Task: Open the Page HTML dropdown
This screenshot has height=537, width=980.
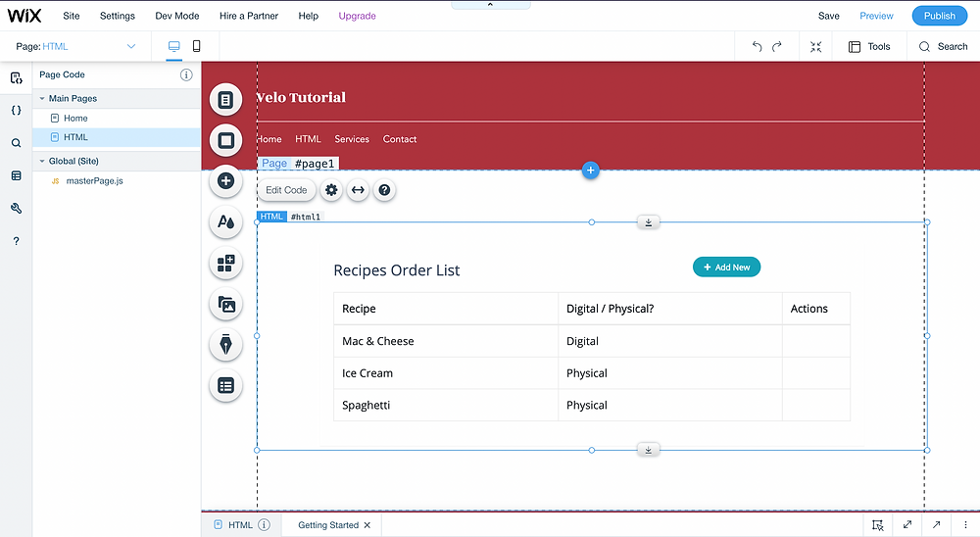Action: click(75, 46)
